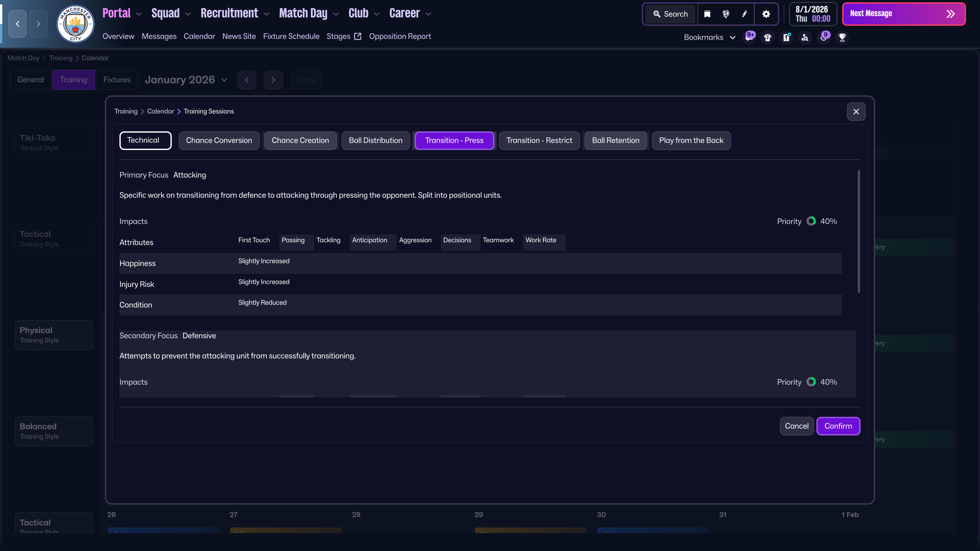Open the settings gear icon
Viewport: 980px width, 551px height.
click(766, 14)
